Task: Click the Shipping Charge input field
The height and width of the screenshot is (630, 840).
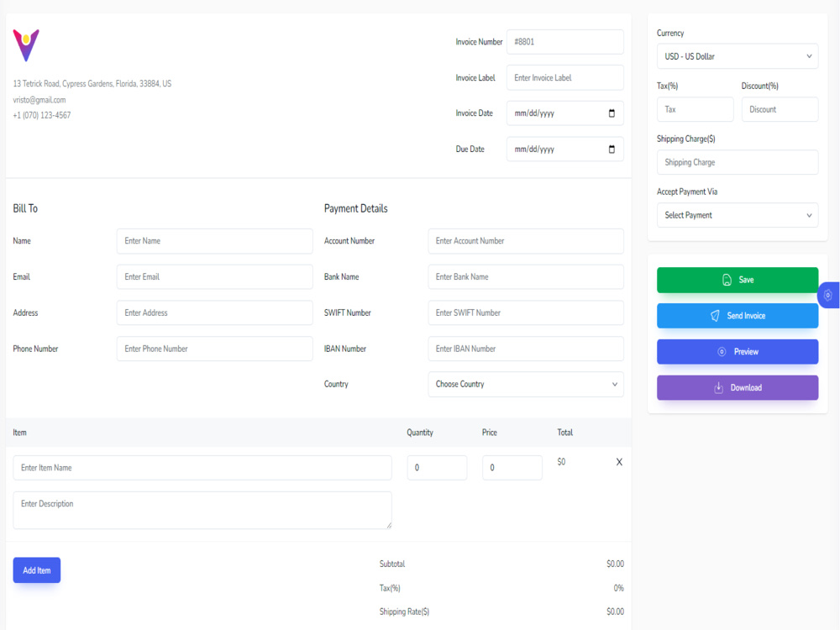Action: [737, 162]
